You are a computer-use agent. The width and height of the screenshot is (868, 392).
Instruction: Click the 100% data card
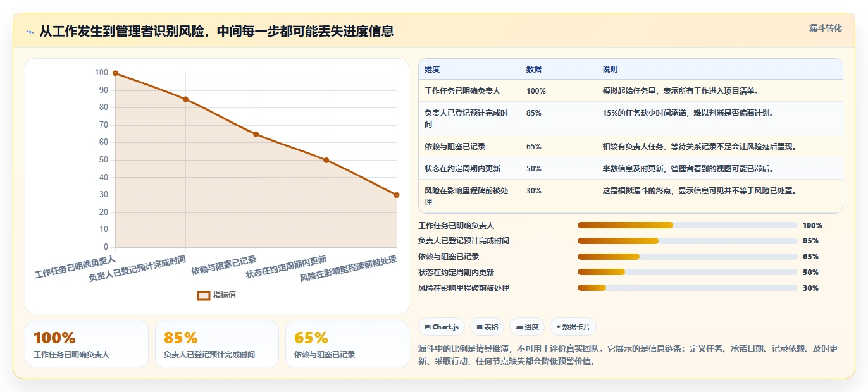pyautogui.click(x=87, y=344)
